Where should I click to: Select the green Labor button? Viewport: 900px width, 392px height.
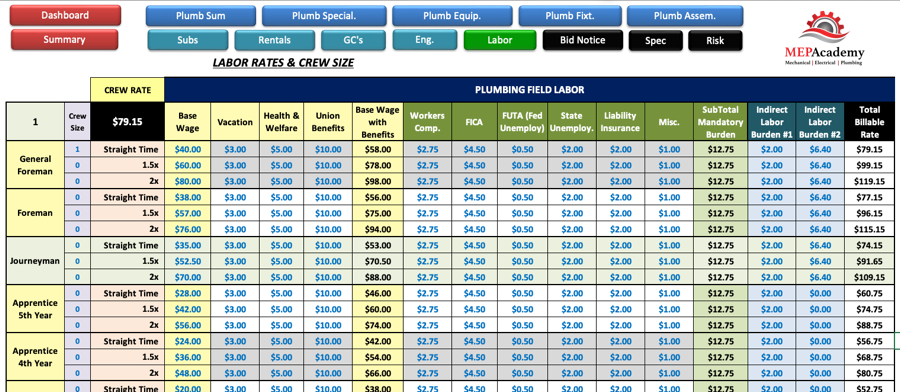tap(499, 40)
